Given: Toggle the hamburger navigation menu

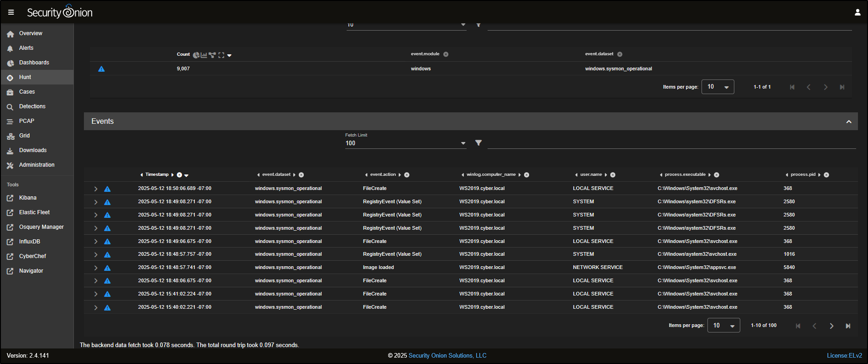Looking at the screenshot, I should (x=11, y=12).
